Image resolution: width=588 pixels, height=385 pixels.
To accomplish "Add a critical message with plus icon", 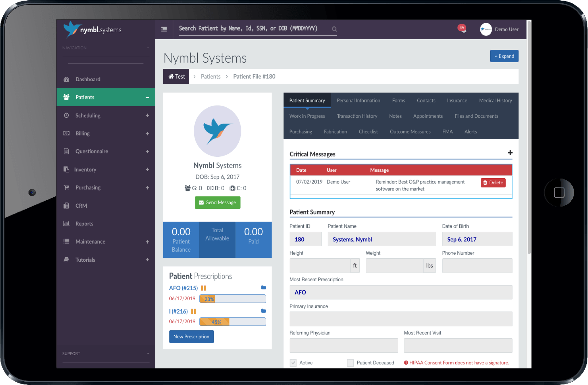I will [510, 153].
